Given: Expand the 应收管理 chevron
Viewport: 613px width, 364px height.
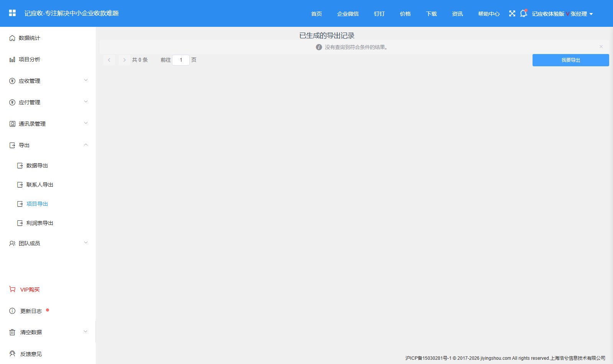Looking at the screenshot, I should 86,80.
